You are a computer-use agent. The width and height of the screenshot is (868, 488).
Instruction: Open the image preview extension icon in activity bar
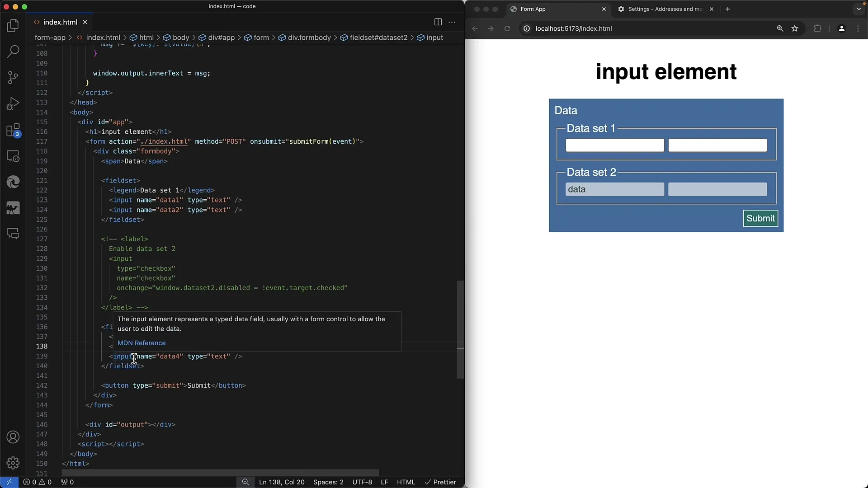pyautogui.click(x=13, y=208)
